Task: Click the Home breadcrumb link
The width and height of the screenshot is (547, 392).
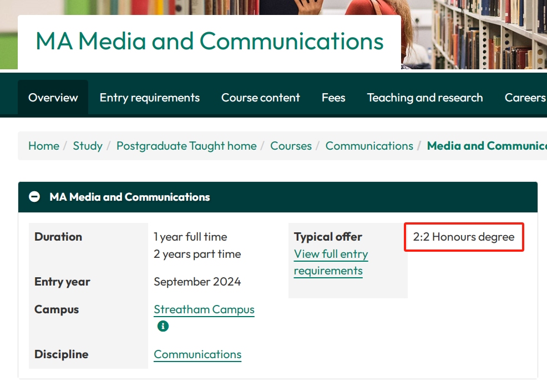Action: (44, 146)
